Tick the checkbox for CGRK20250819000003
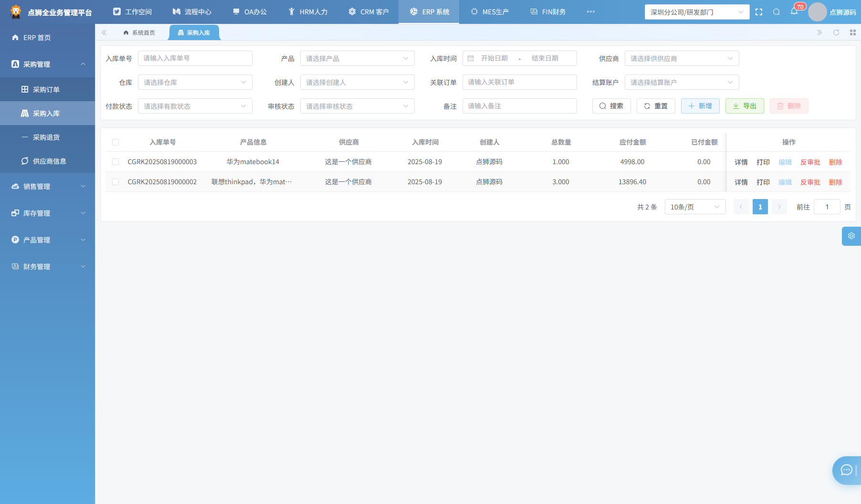This screenshot has height=504, width=861. [115, 162]
